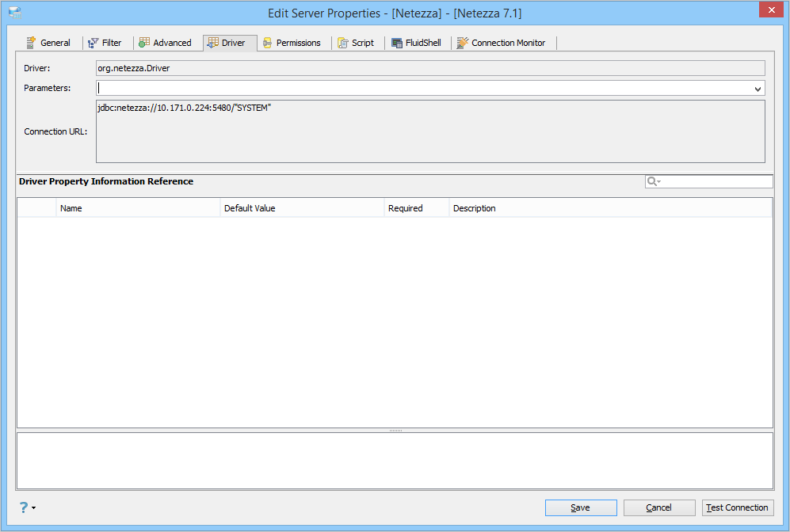Open the Script tab
The height and width of the screenshot is (532, 790).
pos(357,43)
